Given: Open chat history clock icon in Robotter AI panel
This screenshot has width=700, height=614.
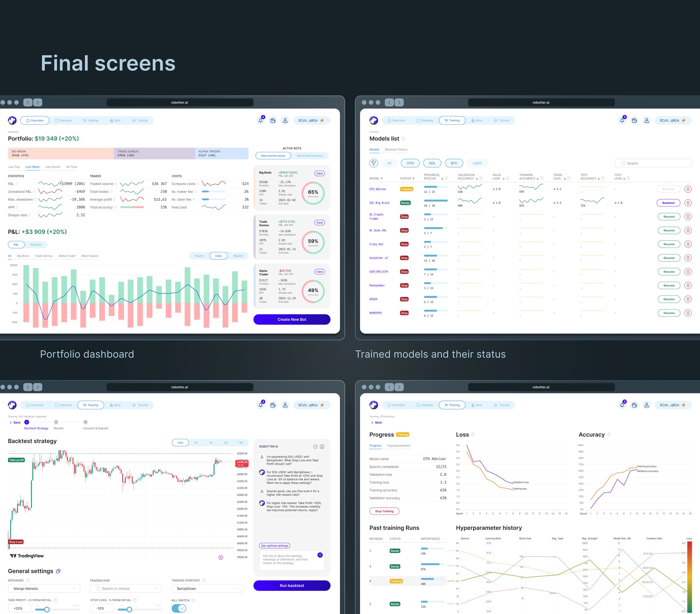Looking at the screenshot, I should click(x=315, y=446).
